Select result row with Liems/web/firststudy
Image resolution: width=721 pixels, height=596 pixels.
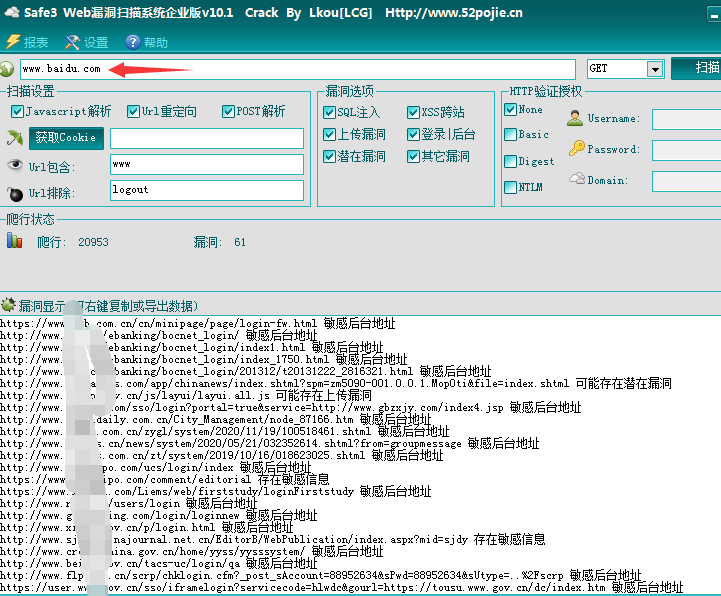216,491
